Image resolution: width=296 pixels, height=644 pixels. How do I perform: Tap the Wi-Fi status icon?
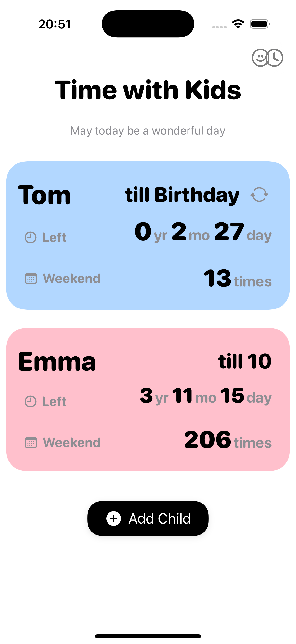[x=238, y=24]
